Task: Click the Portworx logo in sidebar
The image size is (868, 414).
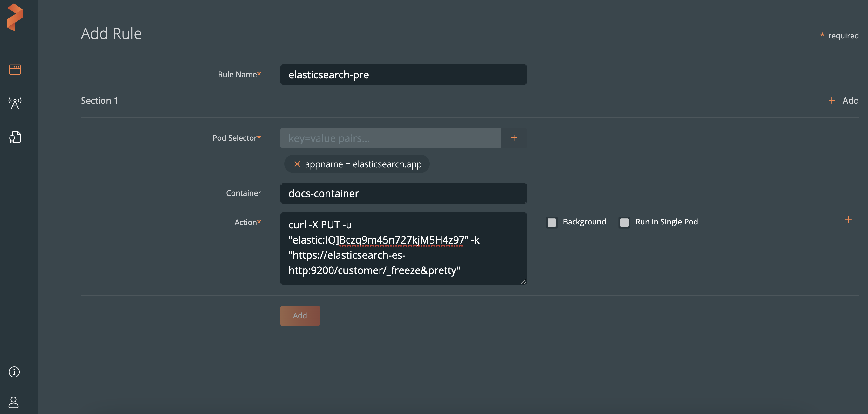Action: (15, 17)
